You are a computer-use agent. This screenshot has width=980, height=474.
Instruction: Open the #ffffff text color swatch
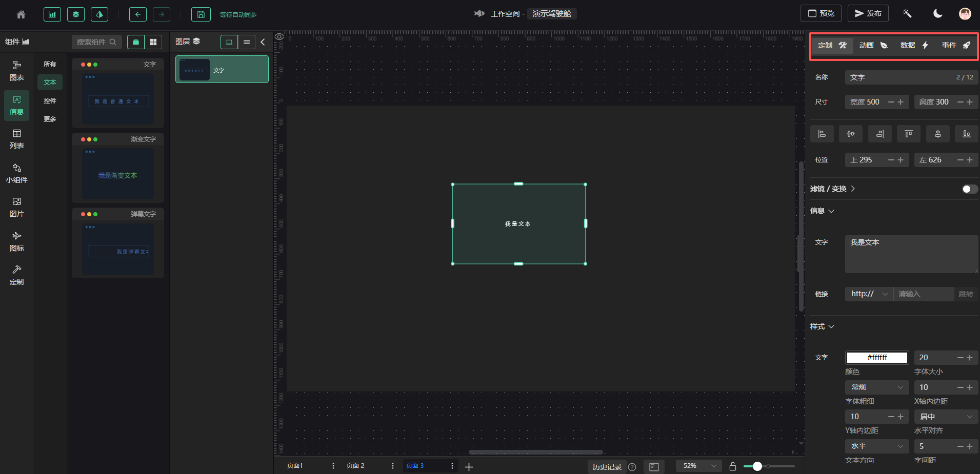click(x=877, y=358)
